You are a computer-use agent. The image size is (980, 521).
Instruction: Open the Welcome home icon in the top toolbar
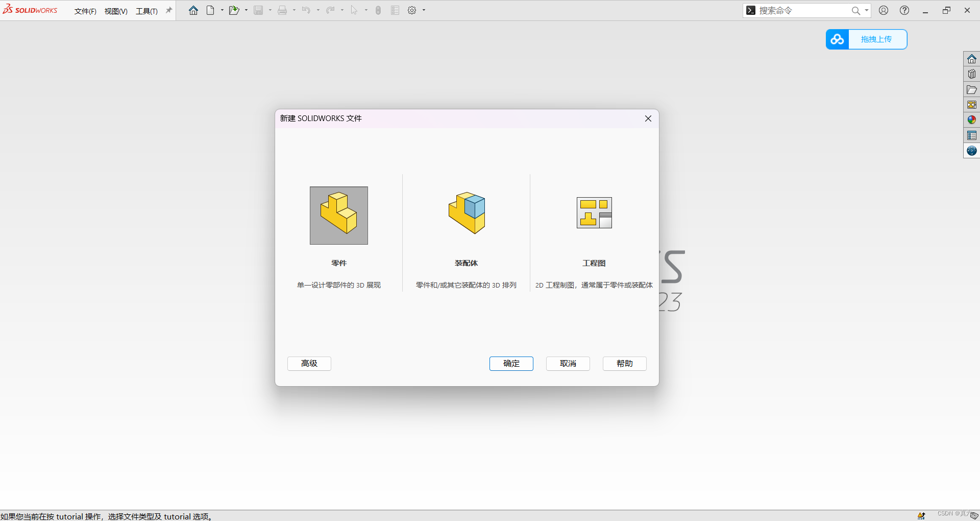pos(193,10)
